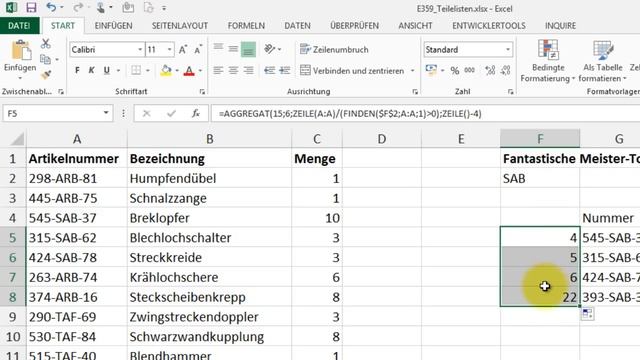
Task: Copy selection to the clipboard
Action: (45, 60)
